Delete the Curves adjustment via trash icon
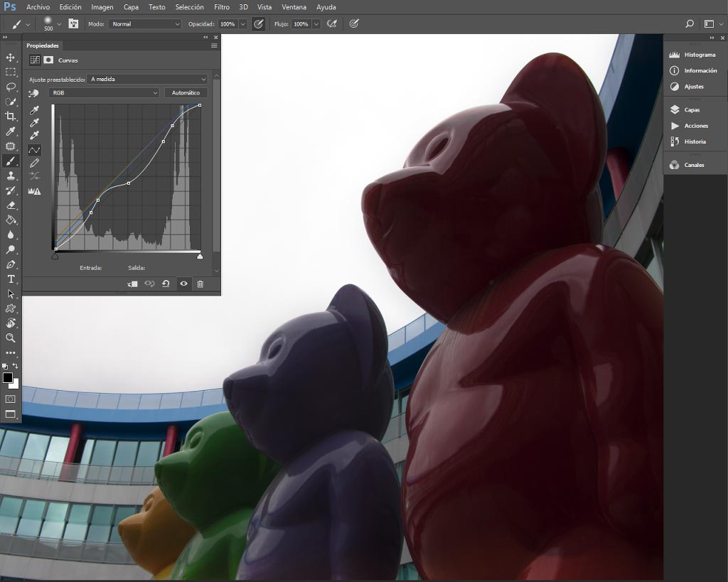The width and height of the screenshot is (728, 582). 200,284
